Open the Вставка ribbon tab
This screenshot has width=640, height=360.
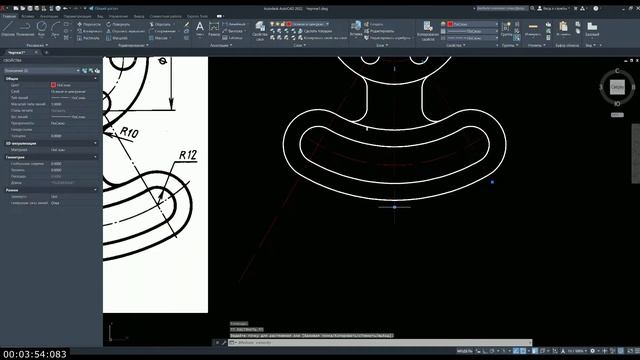tap(28, 16)
